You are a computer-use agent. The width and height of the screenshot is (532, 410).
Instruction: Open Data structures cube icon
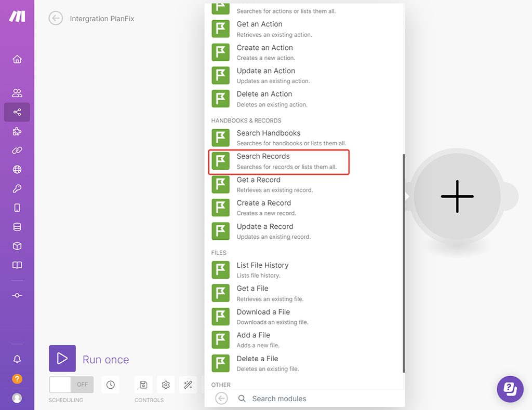point(17,246)
